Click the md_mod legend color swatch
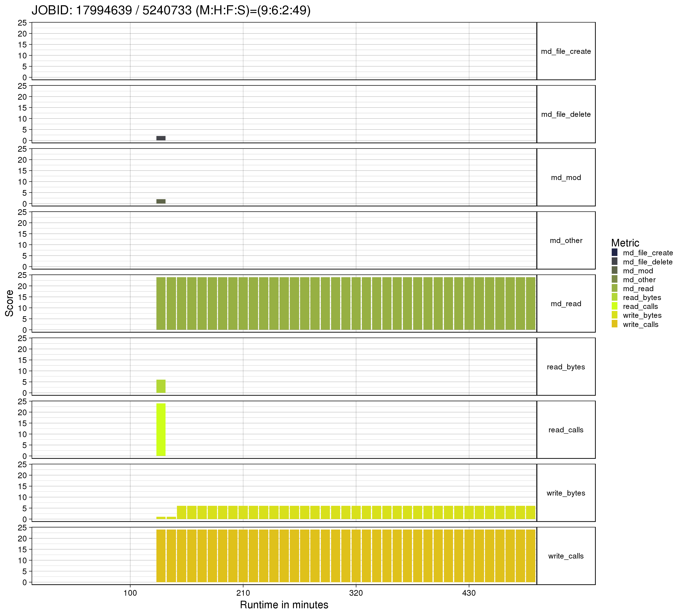The width and height of the screenshot is (684, 616). [x=614, y=270]
